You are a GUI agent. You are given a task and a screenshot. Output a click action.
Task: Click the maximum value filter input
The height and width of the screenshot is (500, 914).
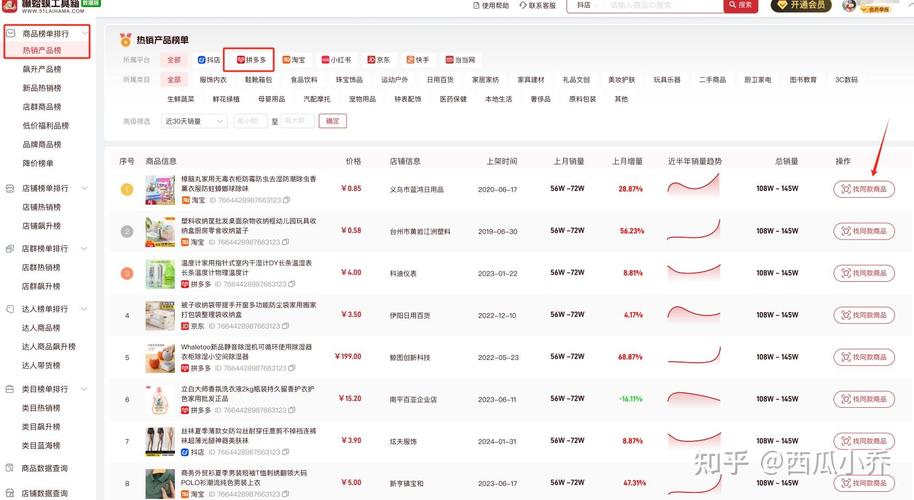pyautogui.click(x=298, y=121)
